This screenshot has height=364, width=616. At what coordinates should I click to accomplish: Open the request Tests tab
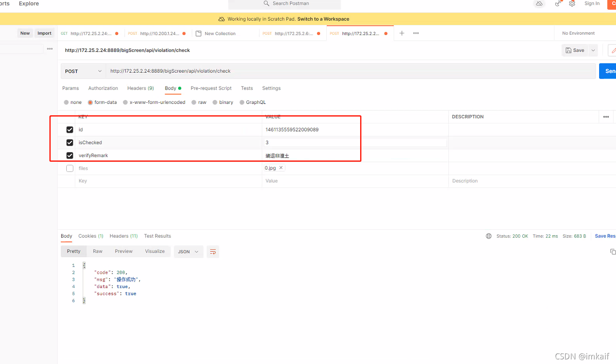(x=247, y=88)
